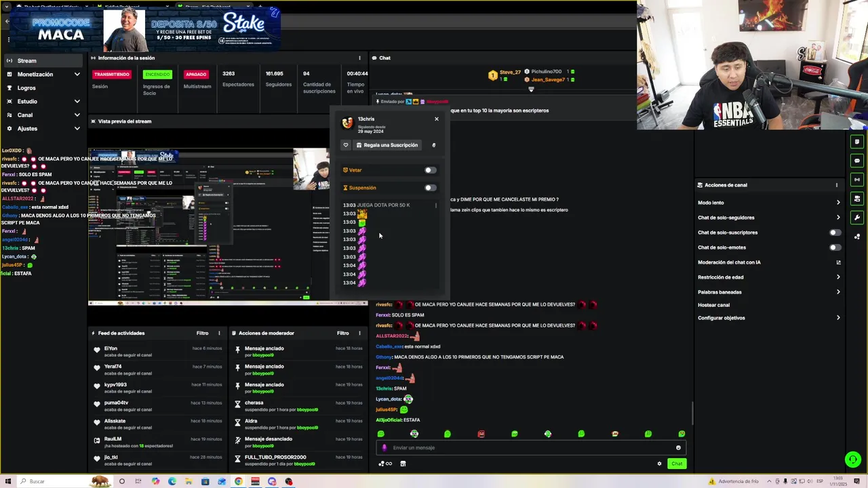Open the chat bubble icon in right sidebar
Image resolution: width=868 pixels, height=488 pixels.
(x=857, y=161)
